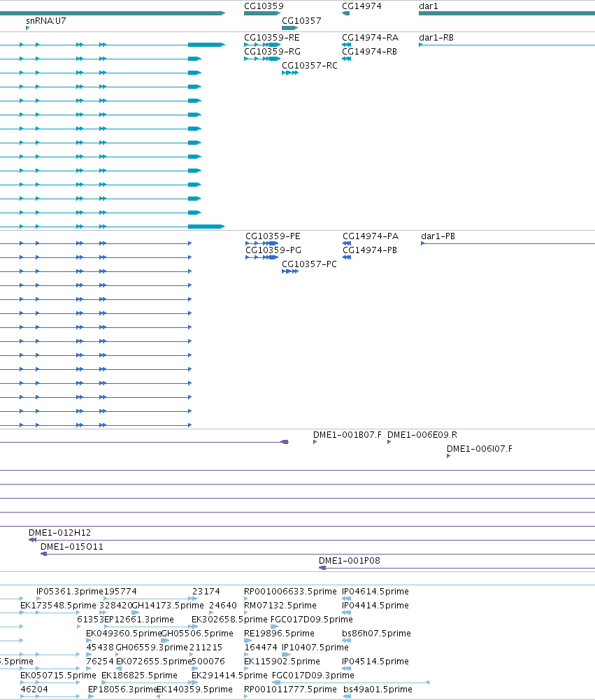Click EST IP05361.3prime
This screenshot has width=595, height=700.
(x=70, y=592)
